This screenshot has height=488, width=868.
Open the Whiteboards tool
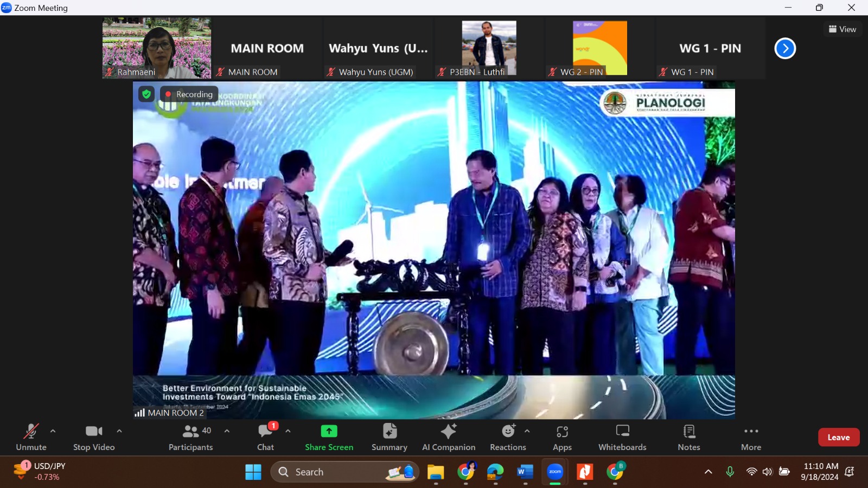click(622, 437)
